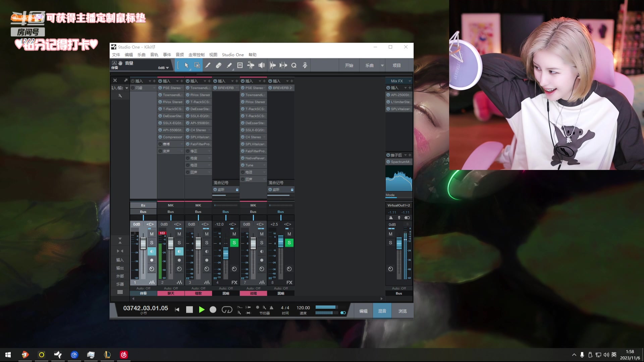The width and height of the screenshot is (644, 362).
Task: Bypass the BREVERB 2 plug-in
Action: [x=270, y=88]
